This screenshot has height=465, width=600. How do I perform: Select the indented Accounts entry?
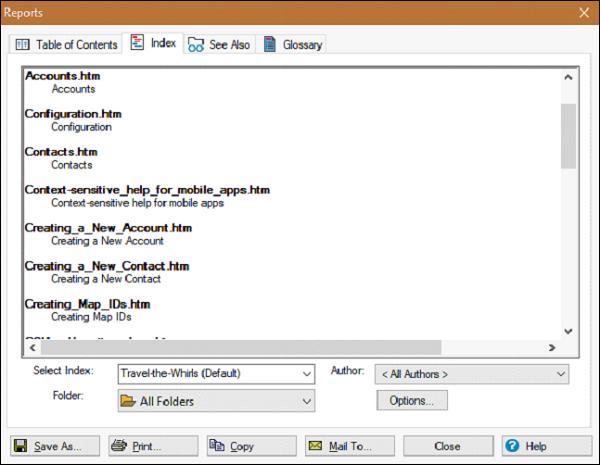click(x=73, y=89)
